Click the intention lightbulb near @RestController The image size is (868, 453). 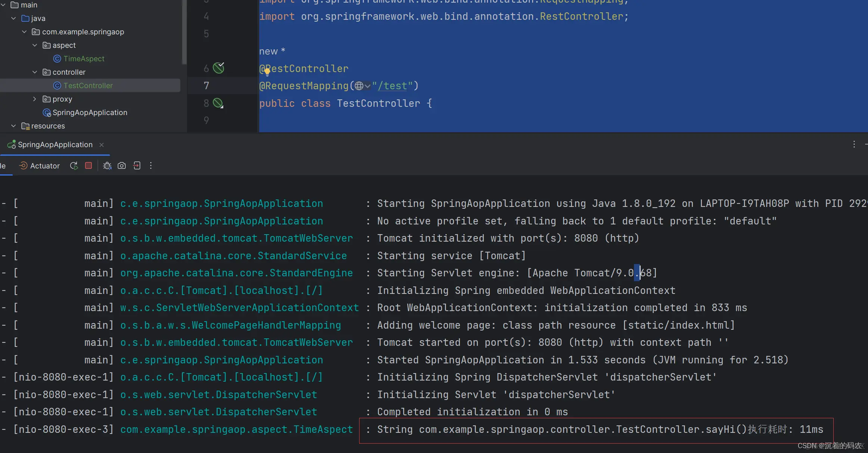267,72
